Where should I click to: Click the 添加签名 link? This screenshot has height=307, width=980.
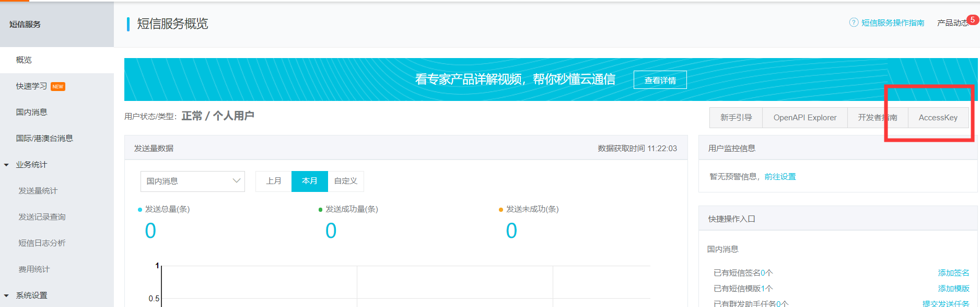click(953, 273)
